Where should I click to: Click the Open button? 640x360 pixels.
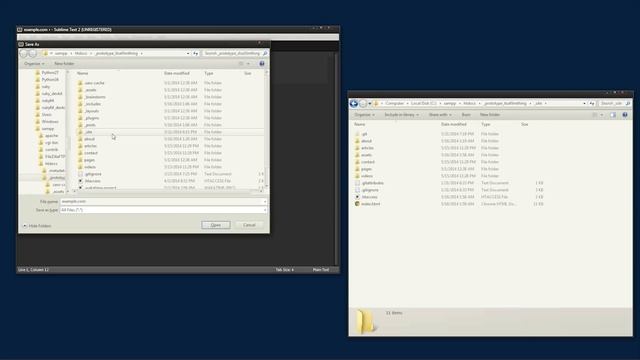coord(216,225)
